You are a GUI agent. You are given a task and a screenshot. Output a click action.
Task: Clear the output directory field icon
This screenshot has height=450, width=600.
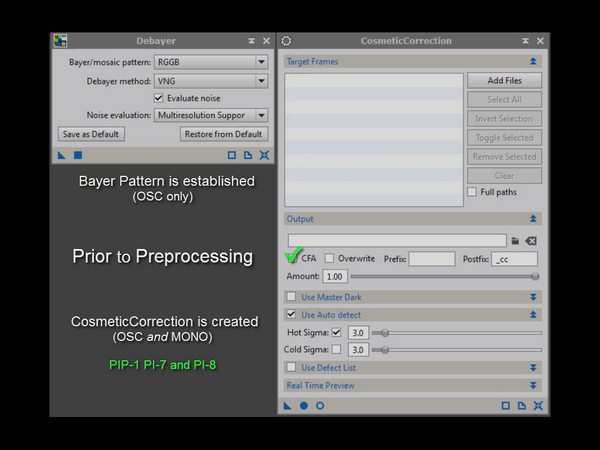[531, 241]
